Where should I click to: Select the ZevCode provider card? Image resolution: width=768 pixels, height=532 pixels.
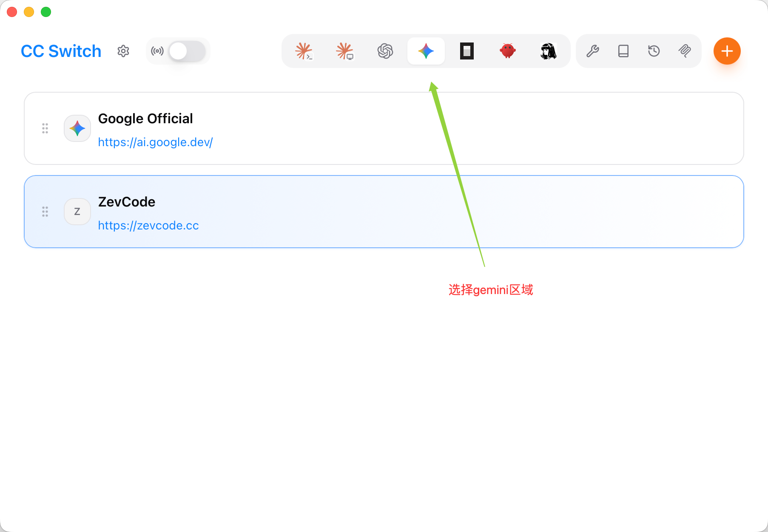(384, 212)
